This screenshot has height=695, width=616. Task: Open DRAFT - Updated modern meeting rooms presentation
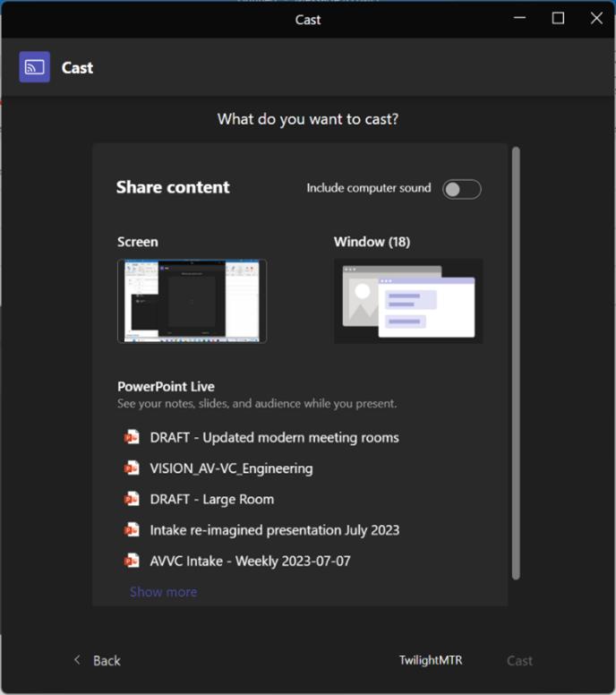(274, 438)
